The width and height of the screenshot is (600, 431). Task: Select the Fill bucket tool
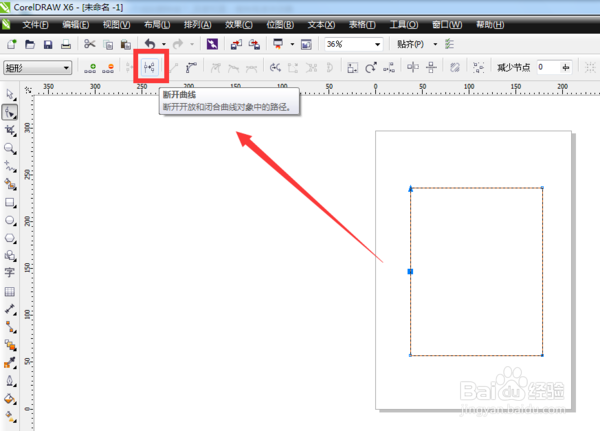click(x=10, y=399)
